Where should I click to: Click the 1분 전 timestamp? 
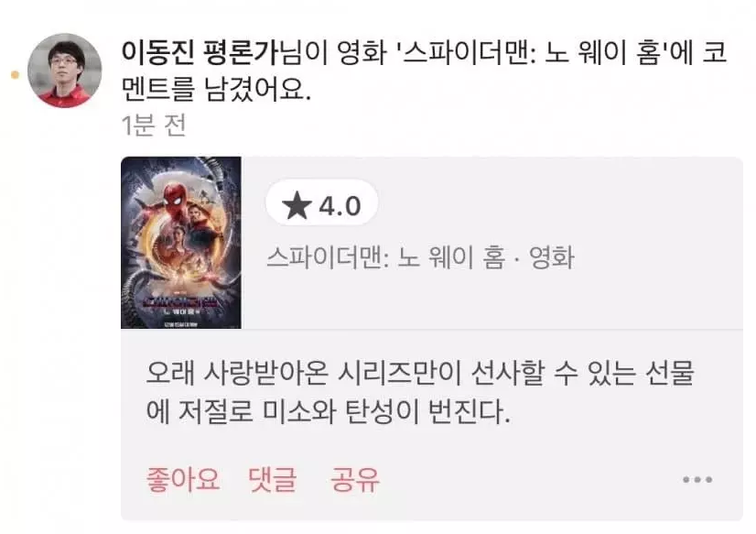coord(154,125)
